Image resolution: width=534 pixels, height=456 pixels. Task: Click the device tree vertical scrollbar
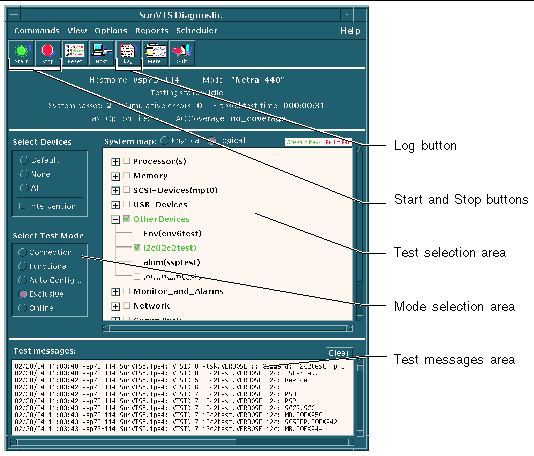click(x=359, y=233)
